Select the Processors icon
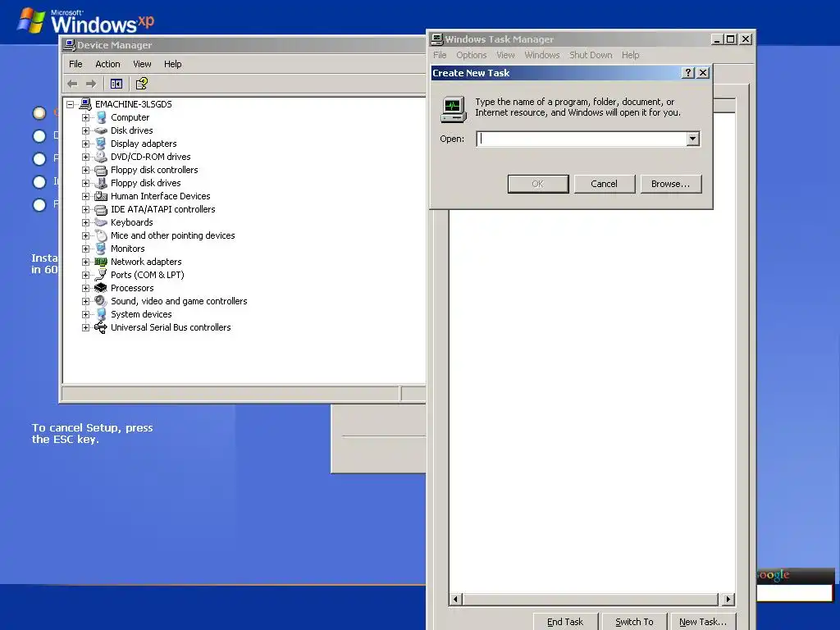 point(101,288)
